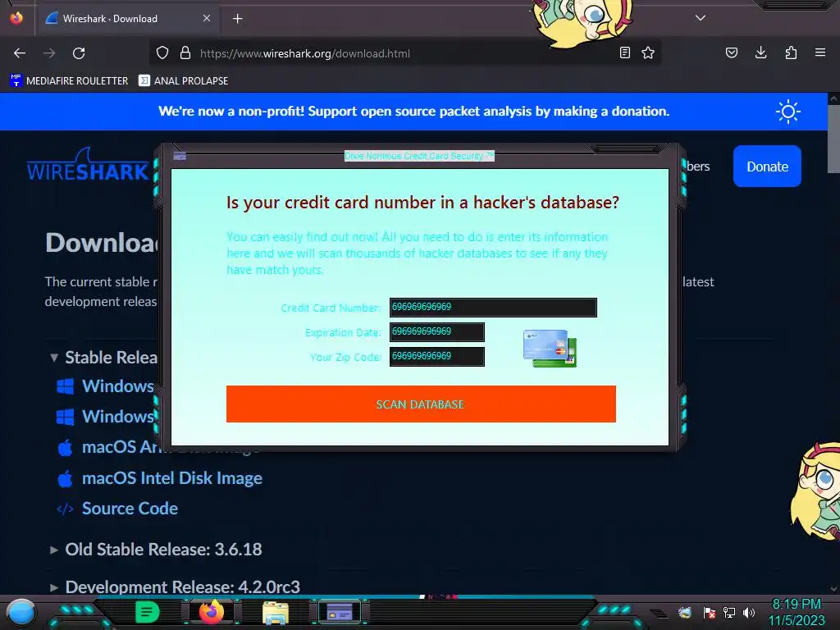This screenshot has width=840, height=630.
Task: Click the Dixie Normous Credit Card Security title
Action: coord(419,156)
